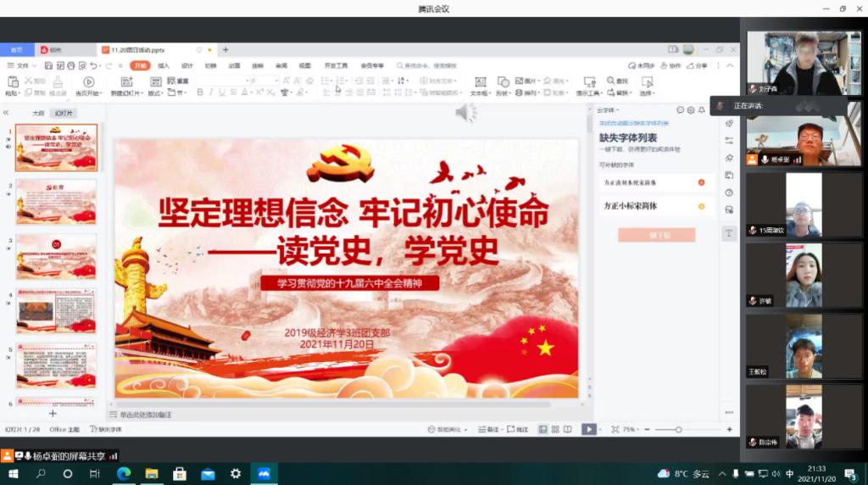Expand the 文件 menu dropdown
Screen dimensions: 868x485
coord(33,65)
